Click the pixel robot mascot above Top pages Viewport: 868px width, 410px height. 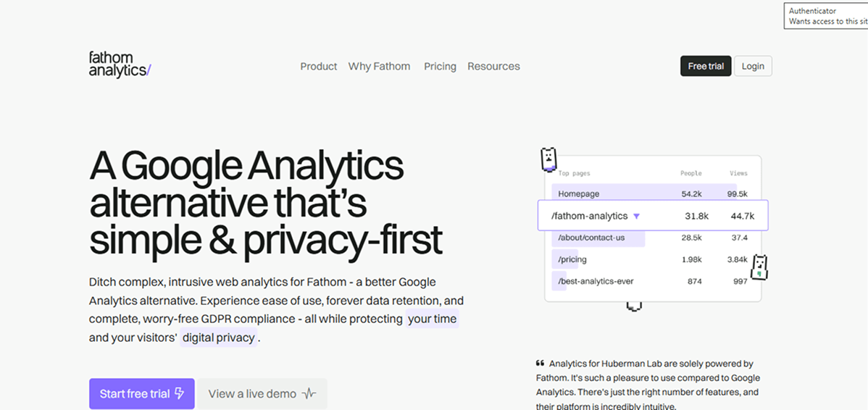(548, 159)
